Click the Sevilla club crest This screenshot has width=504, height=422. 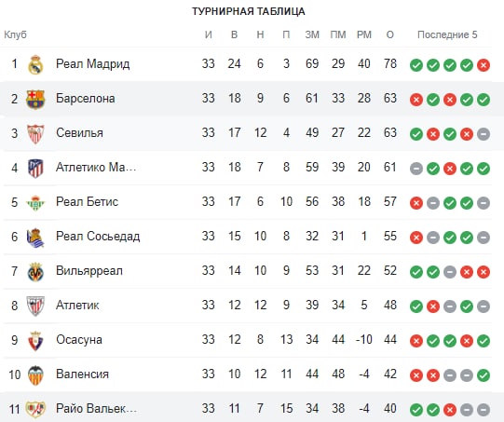(35, 133)
